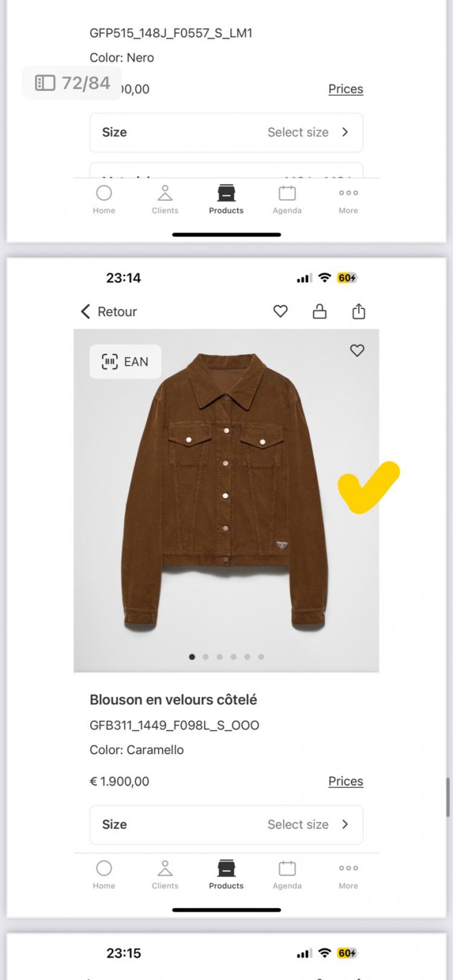Open Home tab in lower navigation bar

104,874
